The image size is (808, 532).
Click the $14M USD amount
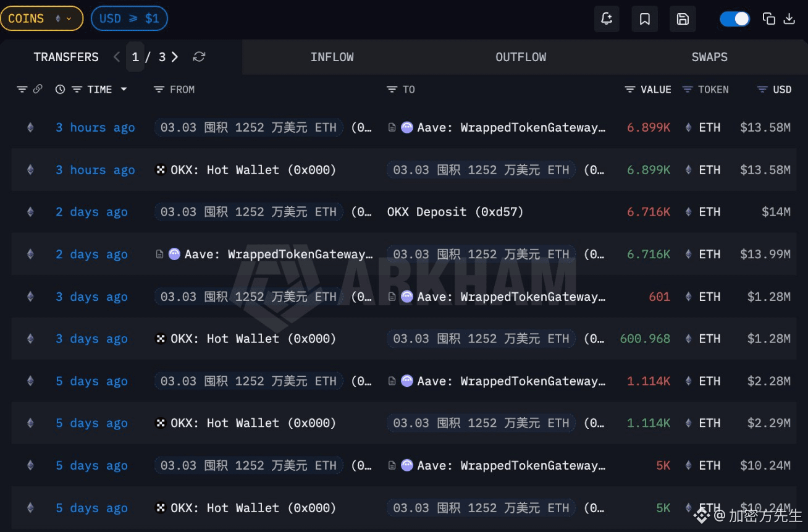[776, 212]
